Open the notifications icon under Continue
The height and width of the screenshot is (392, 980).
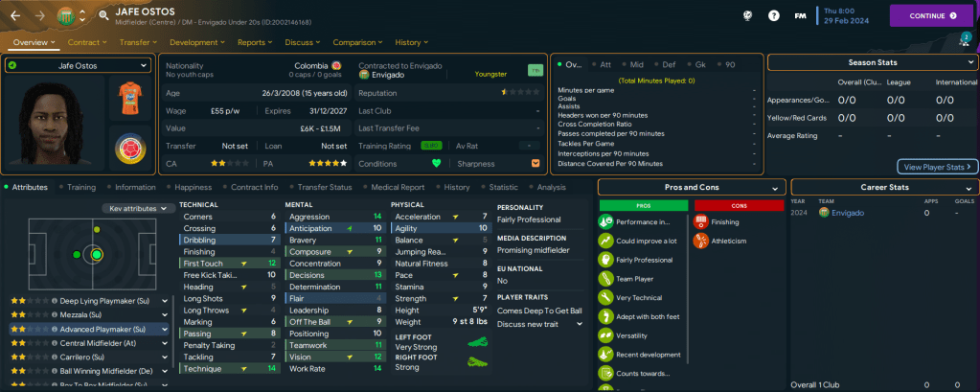point(964,39)
